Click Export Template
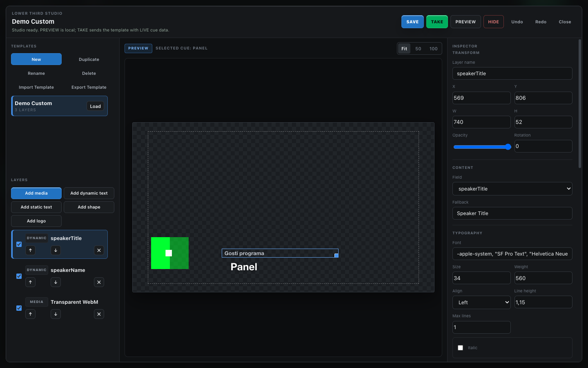 pos(89,87)
